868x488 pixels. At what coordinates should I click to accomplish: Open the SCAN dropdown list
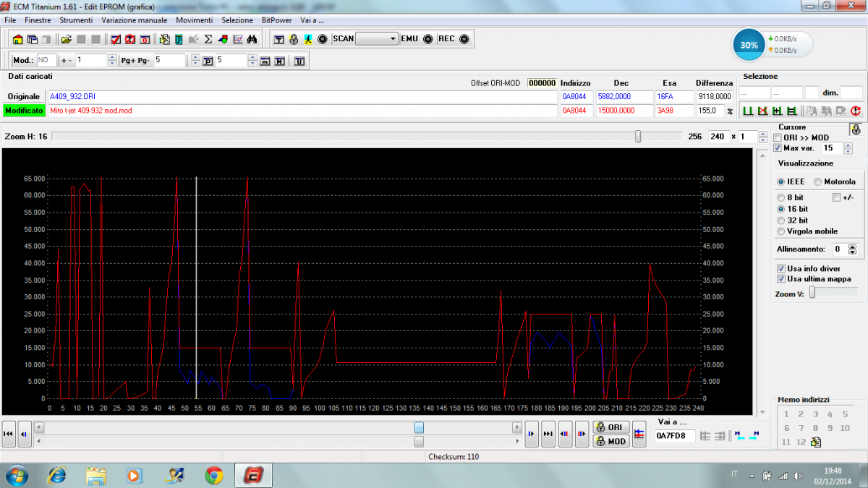pyautogui.click(x=393, y=39)
